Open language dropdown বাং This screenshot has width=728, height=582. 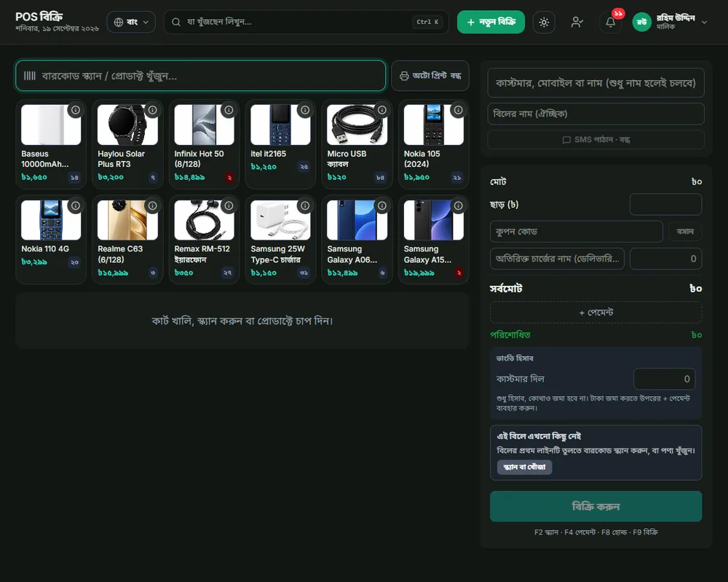pyautogui.click(x=131, y=22)
